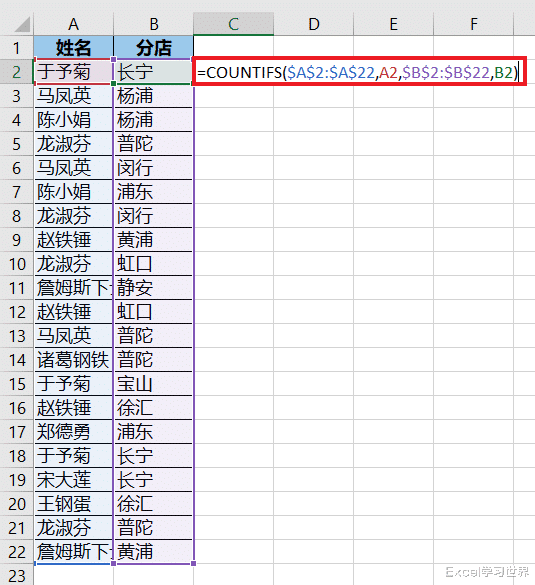Select cell A17 郑德勇
The image size is (535, 585).
tap(73, 432)
